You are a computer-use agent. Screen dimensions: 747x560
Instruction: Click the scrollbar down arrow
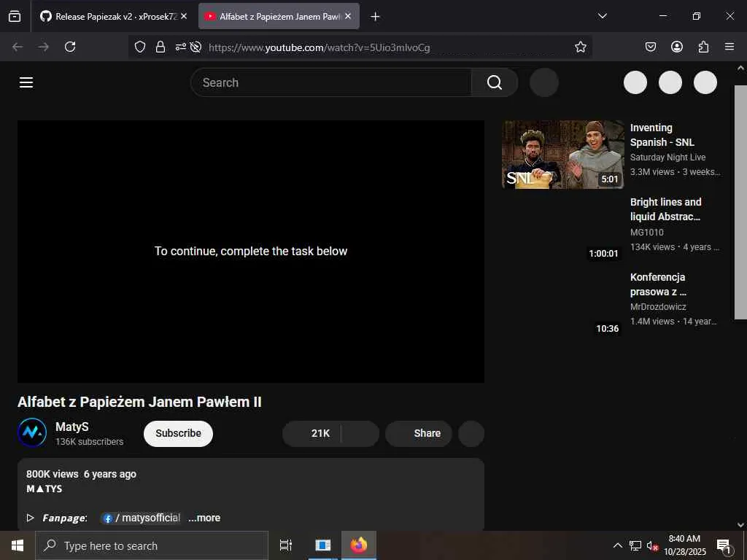740,525
